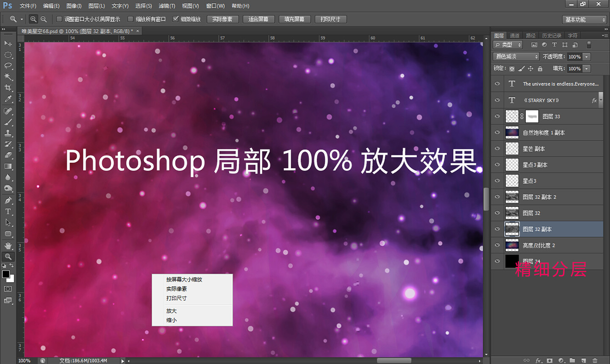Select the Healing Brush tool
This screenshot has width=610, height=364.
click(x=8, y=111)
